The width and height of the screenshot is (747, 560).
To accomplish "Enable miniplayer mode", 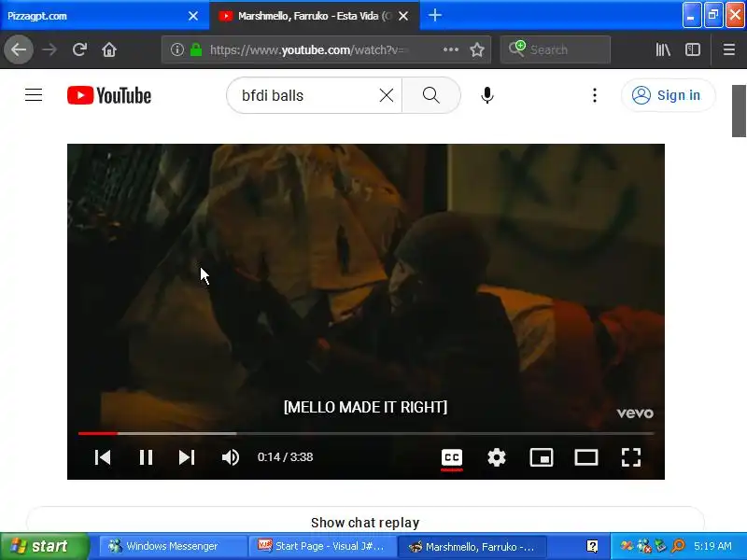I will click(542, 457).
